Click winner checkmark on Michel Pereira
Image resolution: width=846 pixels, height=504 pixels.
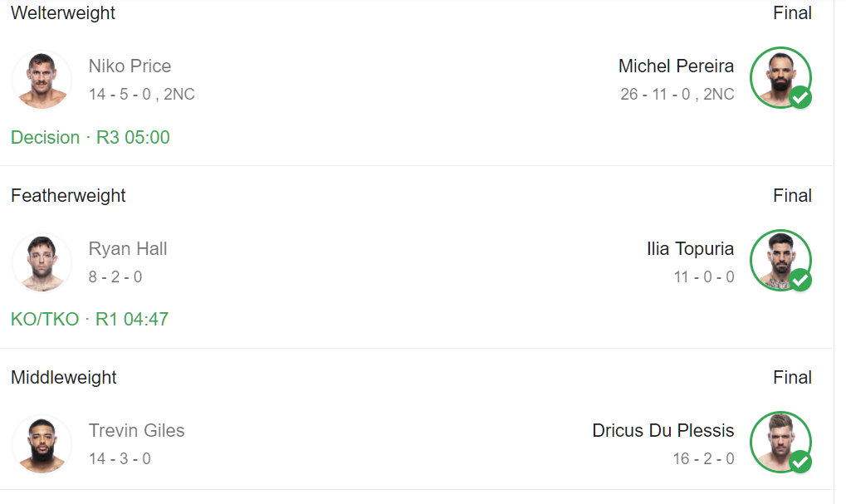[800, 98]
